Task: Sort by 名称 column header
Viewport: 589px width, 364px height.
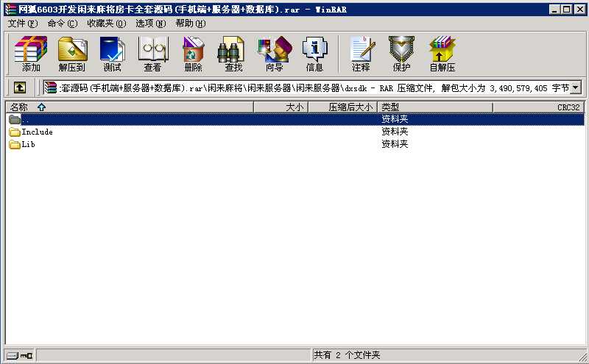Action: click(x=130, y=107)
